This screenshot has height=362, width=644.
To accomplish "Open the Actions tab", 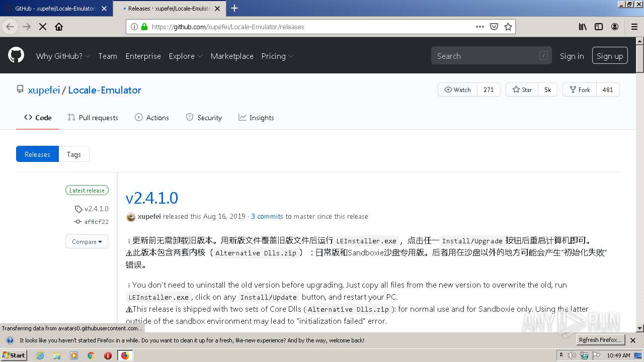I will [152, 117].
